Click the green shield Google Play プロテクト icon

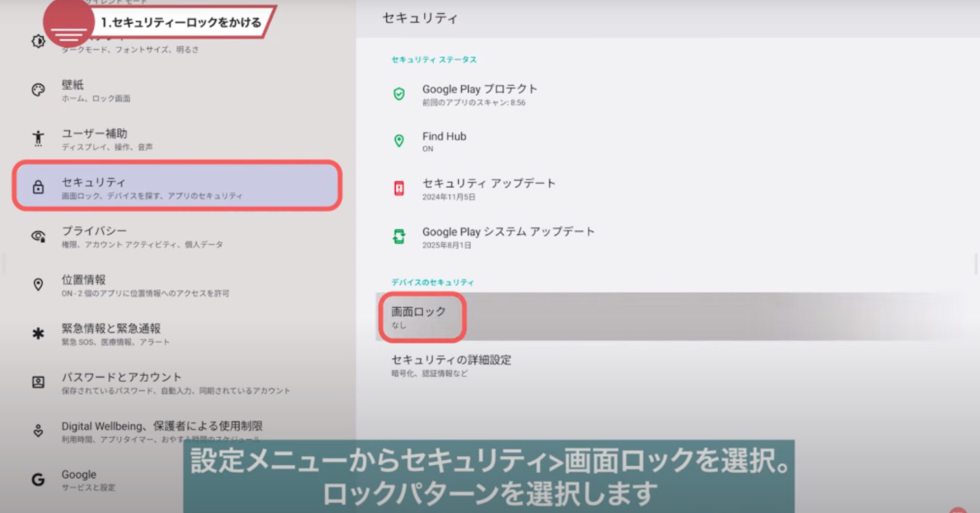click(x=399, y=94)
